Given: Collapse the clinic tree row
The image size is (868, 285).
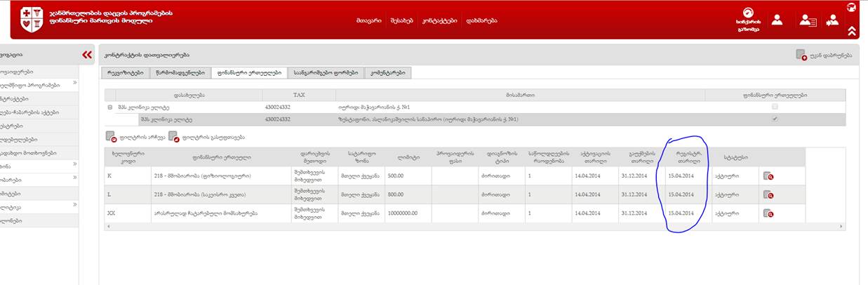Looking at the screenshot, I should coord(110,107).
